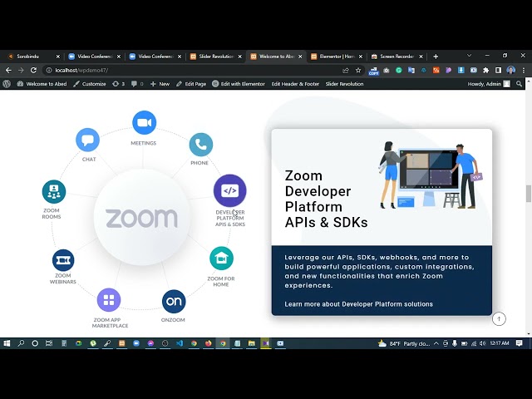Click the central zoom logo circle
532x399 pixels.
(141, 217)
